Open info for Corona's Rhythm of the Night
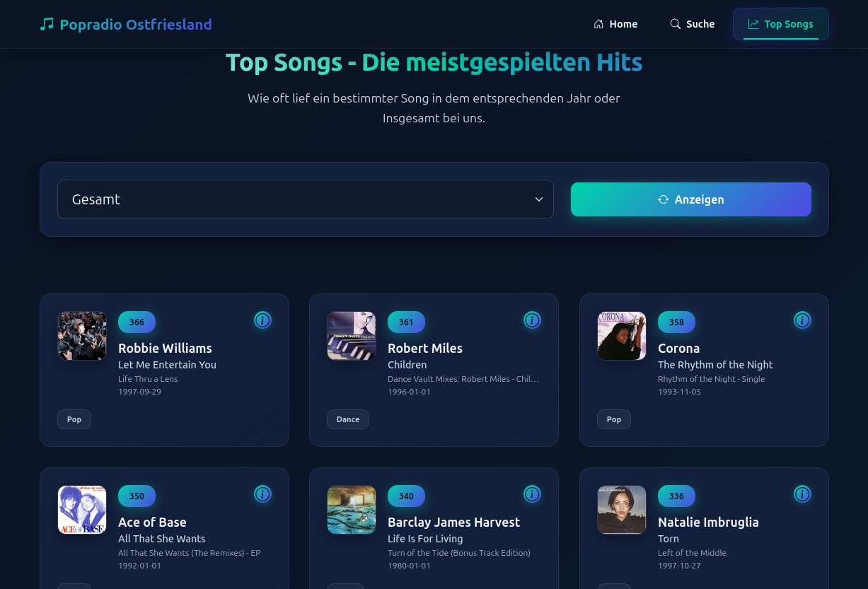Screen dimensions: 868x589 coord(802,320)
